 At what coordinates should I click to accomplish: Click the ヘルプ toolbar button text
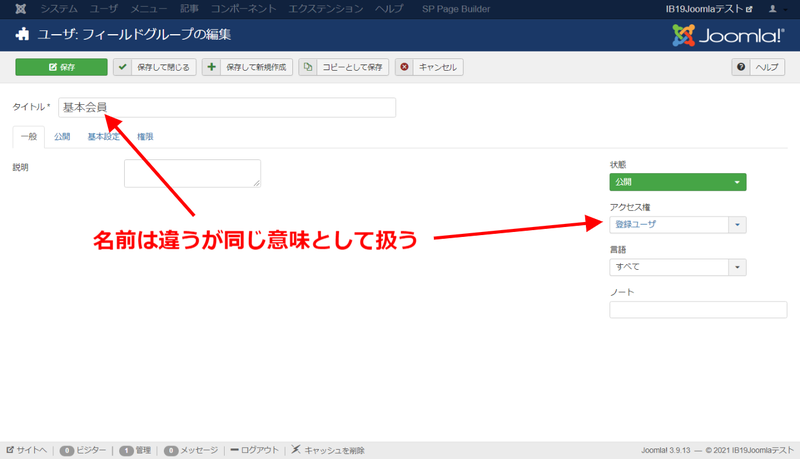(x=767, y=67)
